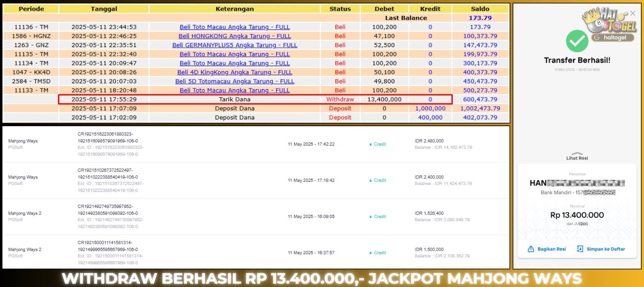The image size is (644, 287).
Task: Click the Withdraw status in Tarik Dana row
Action: 340,99
